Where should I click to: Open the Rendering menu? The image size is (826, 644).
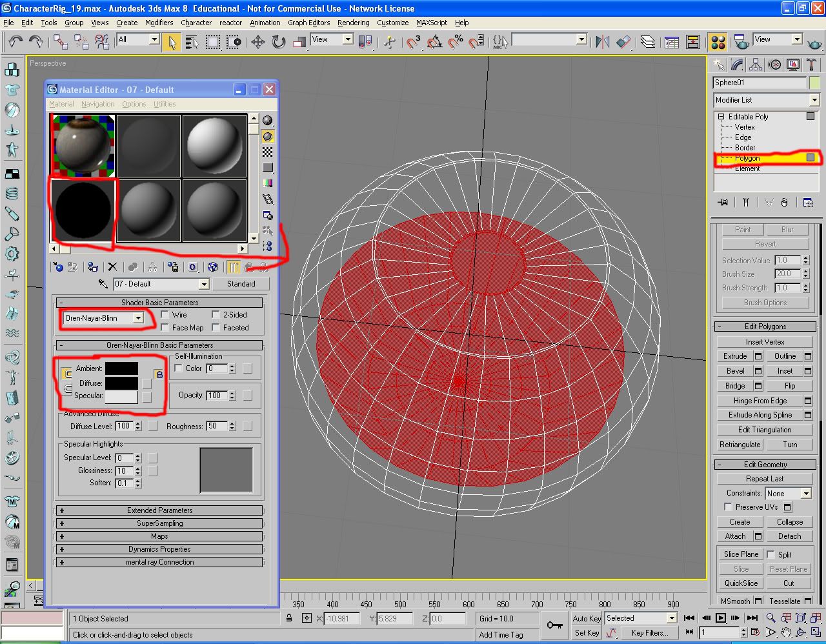(x=353, y=23)
